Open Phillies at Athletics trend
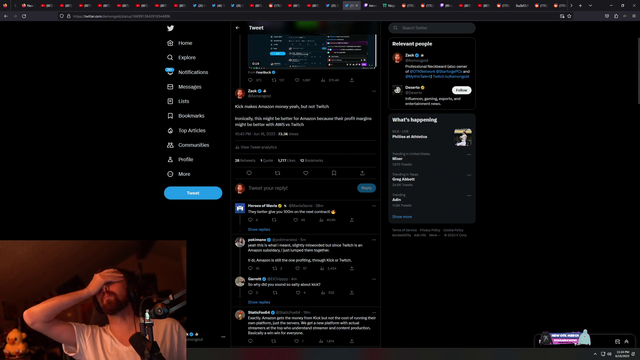The image size is (640, 360). pyautogui.click(x=410, y=137)
